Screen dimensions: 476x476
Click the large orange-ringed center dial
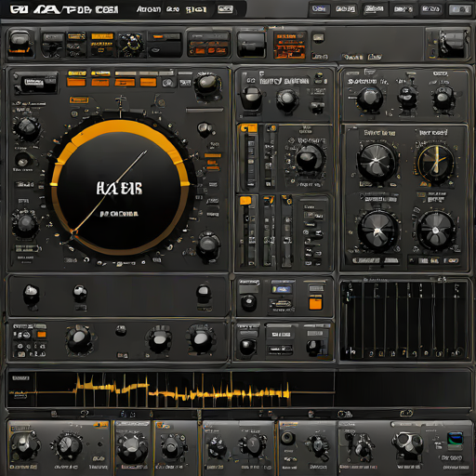point(120,188)
